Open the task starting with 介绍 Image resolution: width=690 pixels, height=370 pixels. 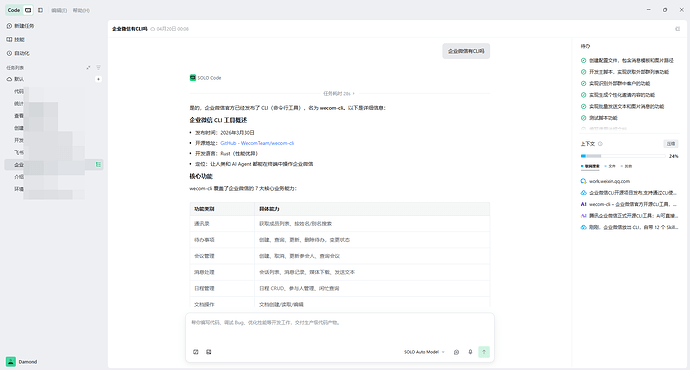pos(54,177)
